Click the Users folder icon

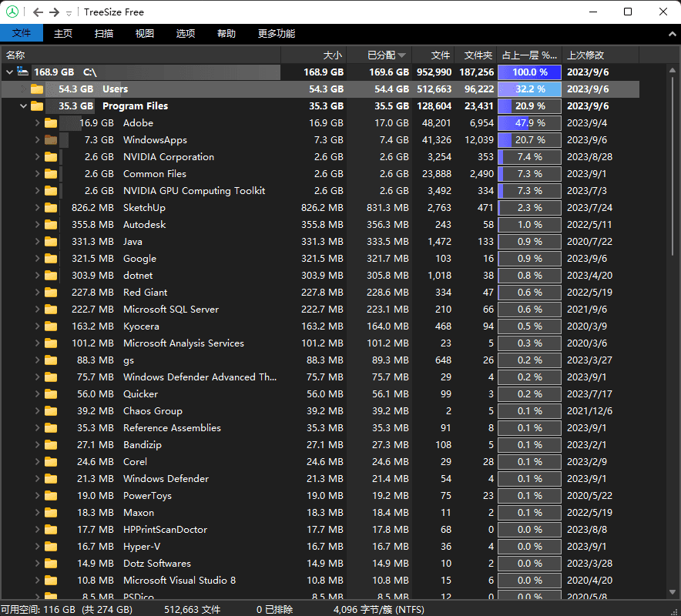click(37, 89)
